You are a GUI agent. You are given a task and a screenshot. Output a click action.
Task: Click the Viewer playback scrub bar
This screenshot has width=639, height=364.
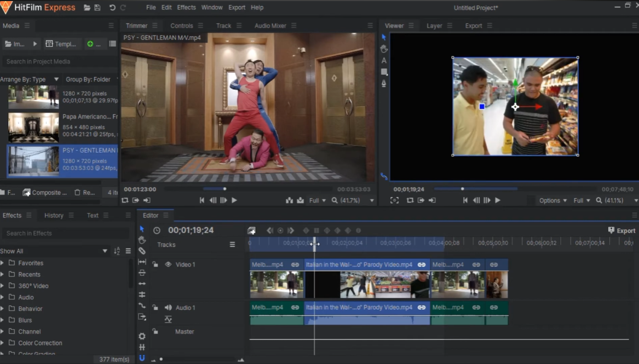click(x=514, y=189)
